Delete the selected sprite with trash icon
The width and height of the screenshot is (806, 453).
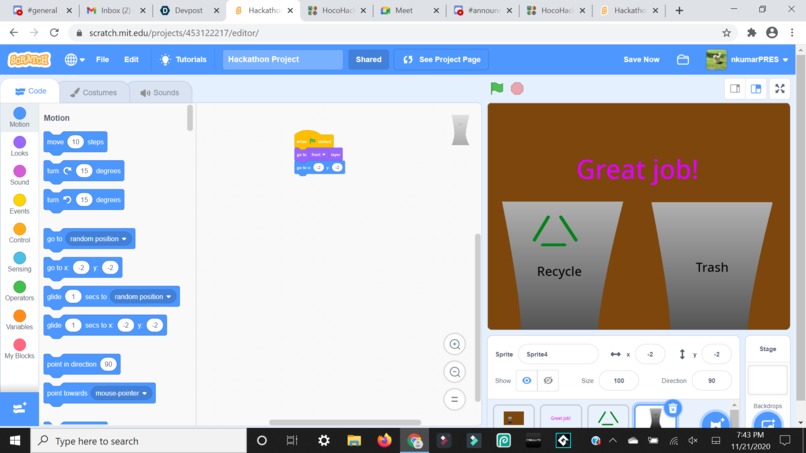pos(673,409)
